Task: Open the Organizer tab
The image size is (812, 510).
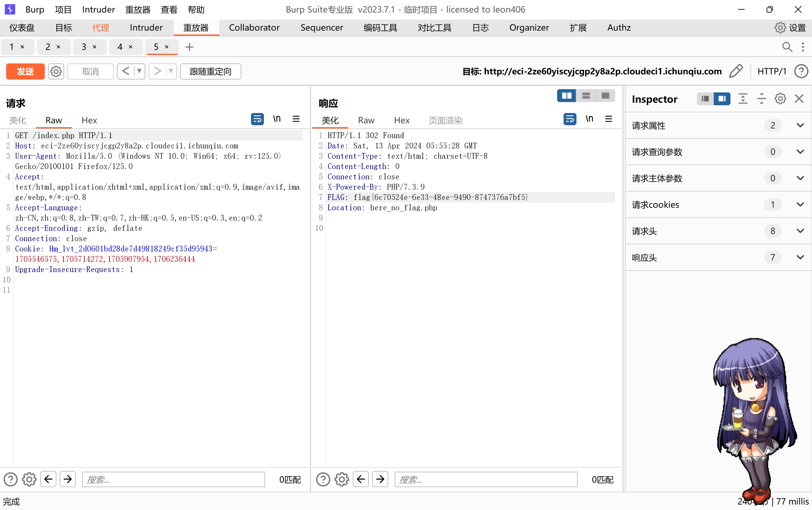Action: 529,28
